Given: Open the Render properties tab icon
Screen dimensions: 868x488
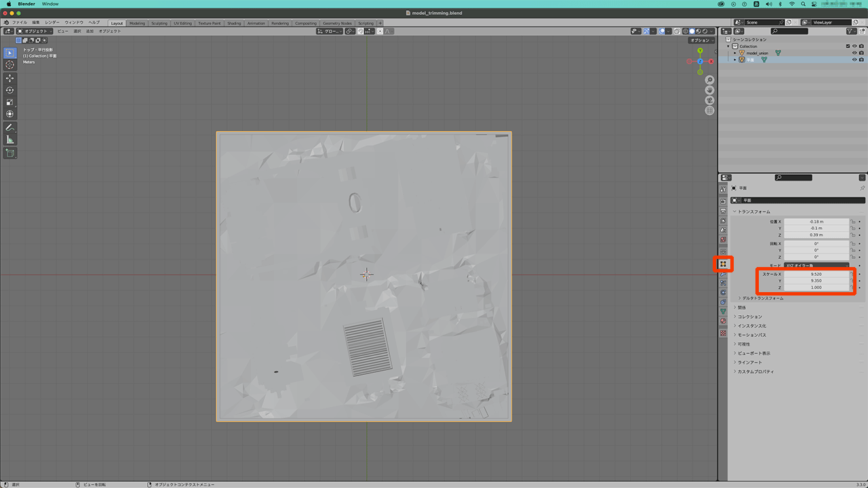Looking at the screenshot, I should point(723,201).
